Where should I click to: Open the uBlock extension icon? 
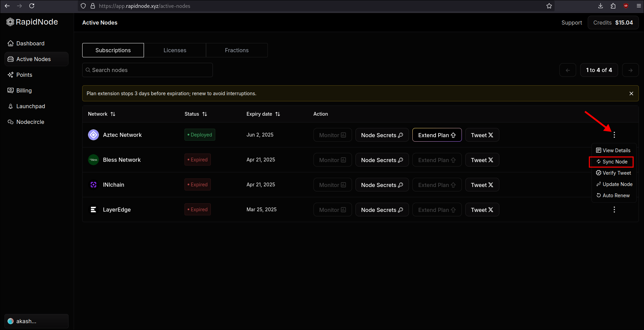click(x=626, y=6)
